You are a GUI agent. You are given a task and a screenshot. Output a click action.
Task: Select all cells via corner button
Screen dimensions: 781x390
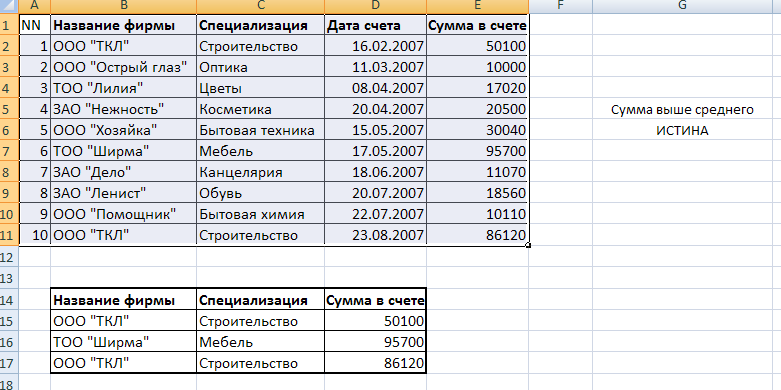point(9,6)
